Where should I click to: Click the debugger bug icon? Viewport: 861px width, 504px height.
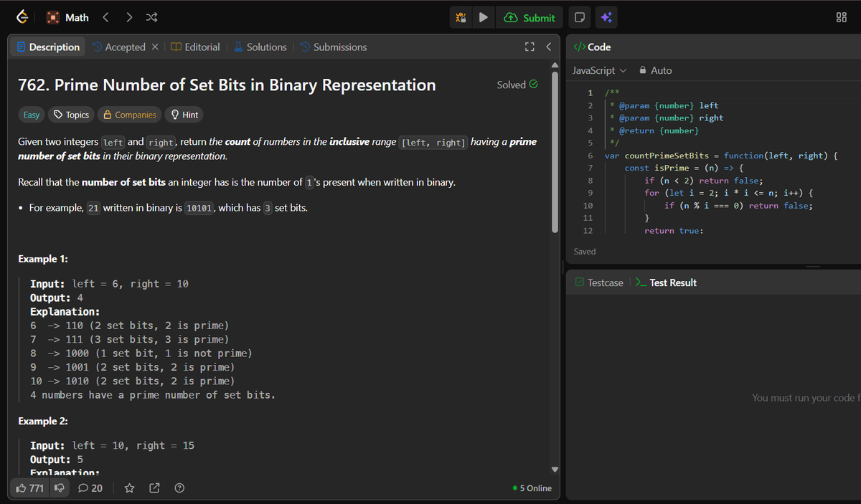pyautogui.click(x=461, y=17)
